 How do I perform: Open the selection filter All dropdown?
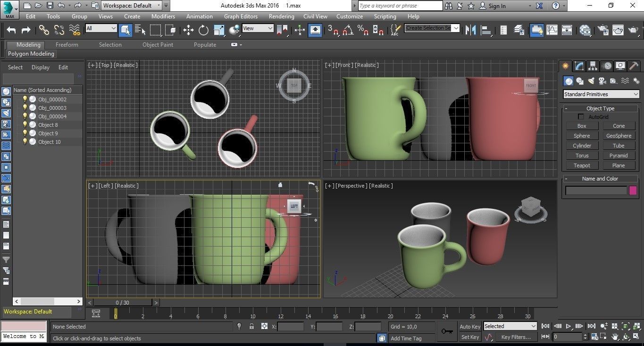tap(101, 28)
